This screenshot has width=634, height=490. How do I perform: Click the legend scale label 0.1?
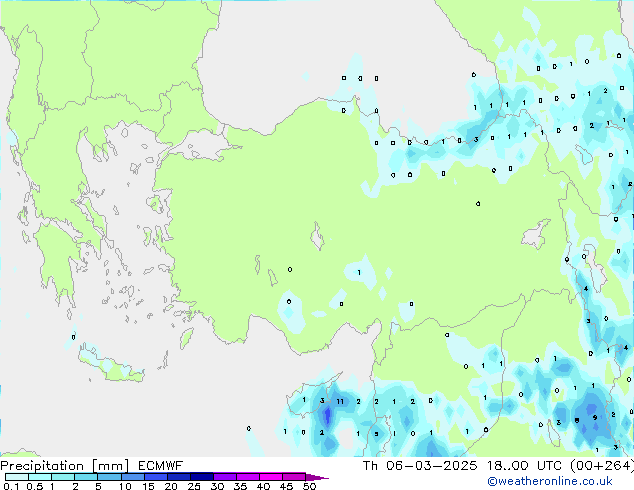pyautogui.click(x=11, y=486)
